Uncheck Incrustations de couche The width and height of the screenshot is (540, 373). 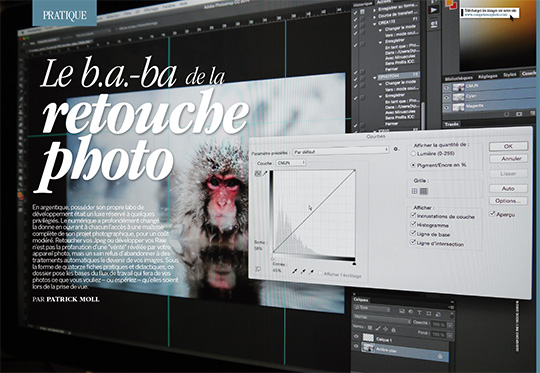(413, 215)
